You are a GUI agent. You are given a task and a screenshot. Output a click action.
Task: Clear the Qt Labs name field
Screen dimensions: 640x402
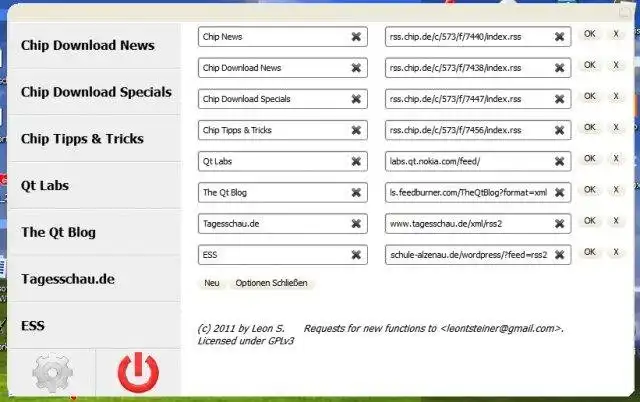[356, 161]
